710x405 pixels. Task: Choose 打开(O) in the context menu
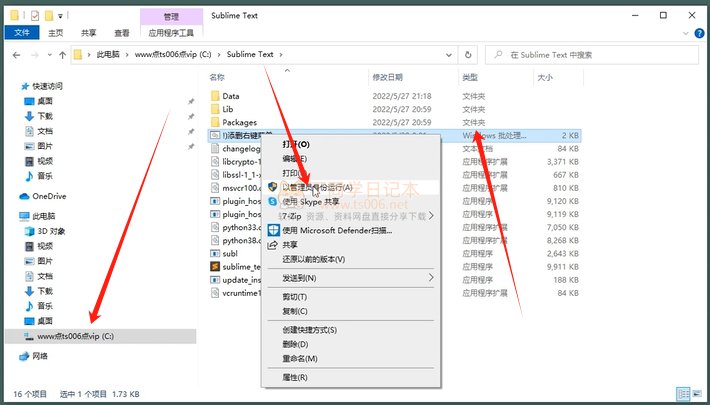click(351, 144)
